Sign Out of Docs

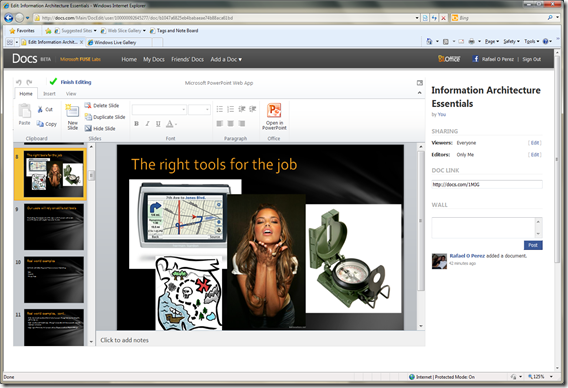pos(531,59)
